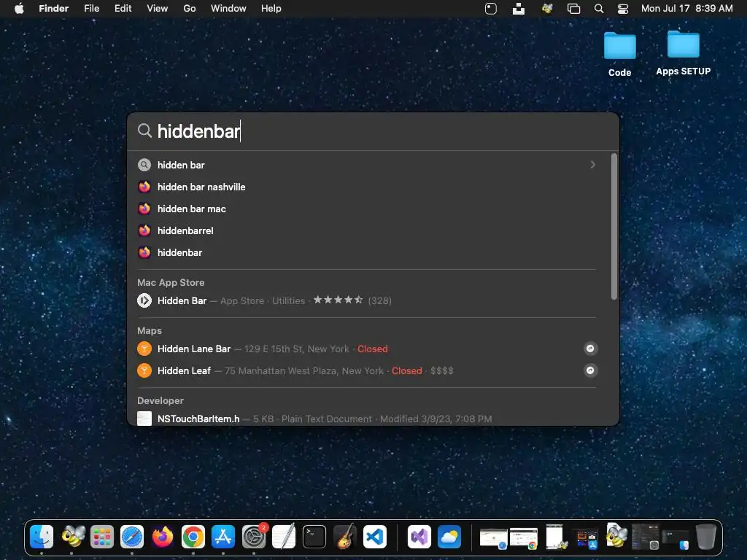
Task: Open the Trash in the Dock
Action: tap(706, 537)
